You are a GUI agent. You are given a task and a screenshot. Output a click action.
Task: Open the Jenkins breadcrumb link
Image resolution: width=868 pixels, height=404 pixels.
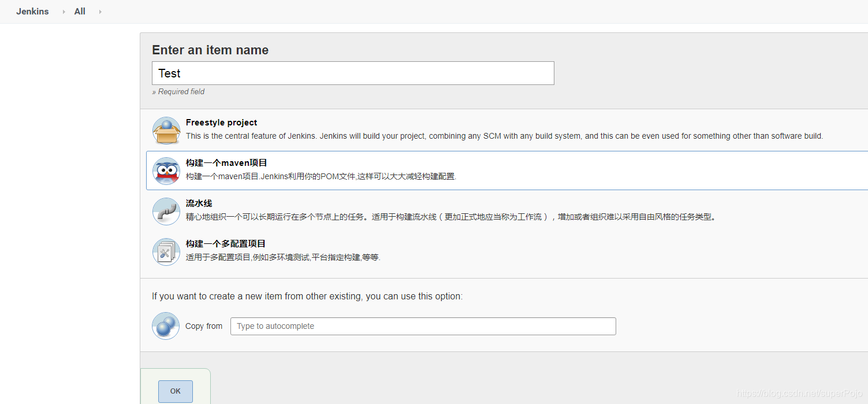(32, 12)
